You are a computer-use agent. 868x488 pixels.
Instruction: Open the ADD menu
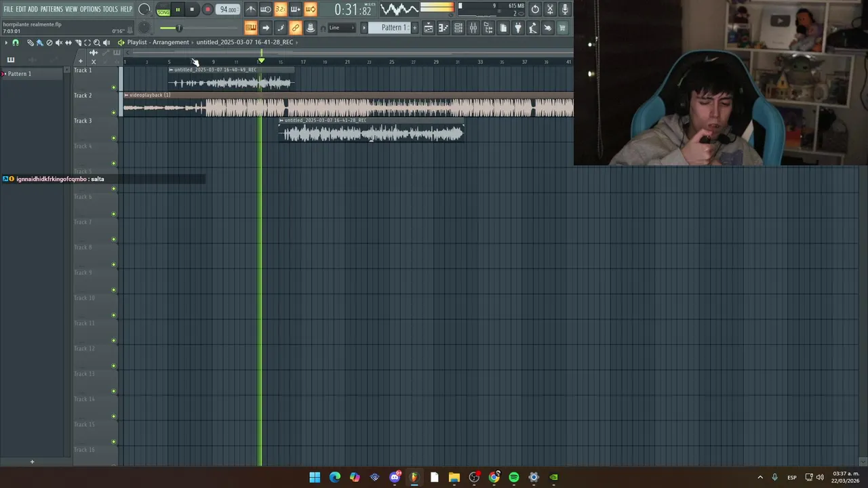click(33, 9)
